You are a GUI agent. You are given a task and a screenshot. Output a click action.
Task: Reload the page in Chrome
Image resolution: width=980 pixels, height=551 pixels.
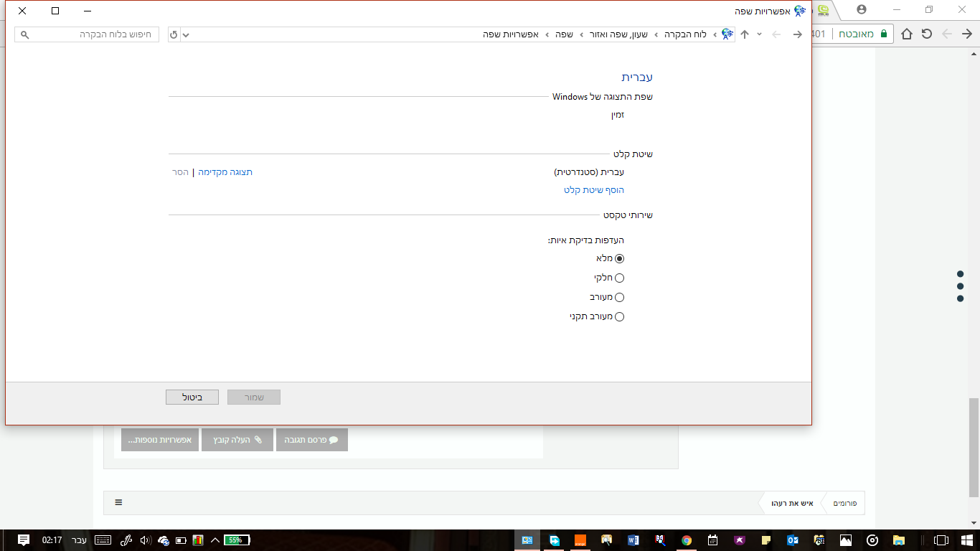click(927, 34)
